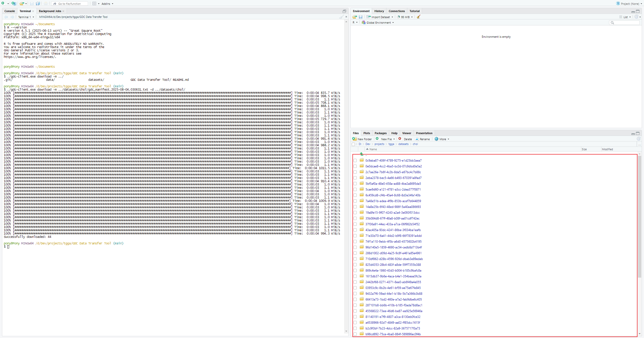Check folder 35b084d8-67ff-48a8-b08f-aa01cdf742ec
Image resolution: width=644 pixels, height=338 pixels.
click(x=355, y=218)
